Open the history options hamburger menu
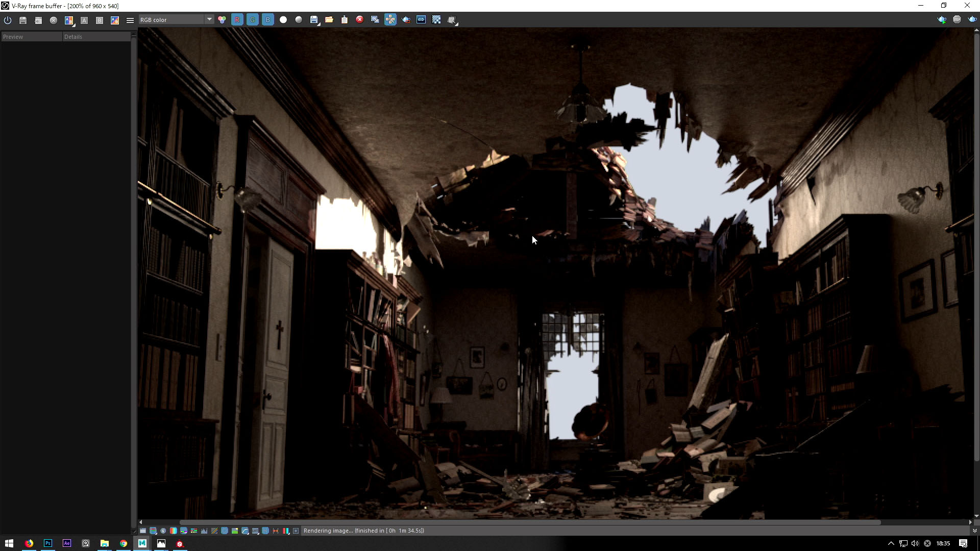Screen dimensions: 980x551 point(130,20)
